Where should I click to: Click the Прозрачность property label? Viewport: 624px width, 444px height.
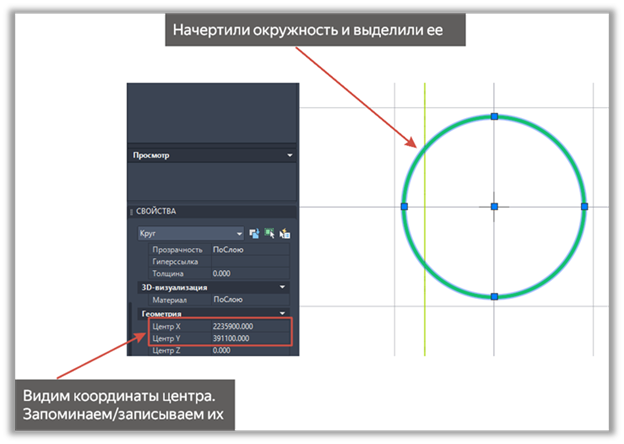pos(177,249)
